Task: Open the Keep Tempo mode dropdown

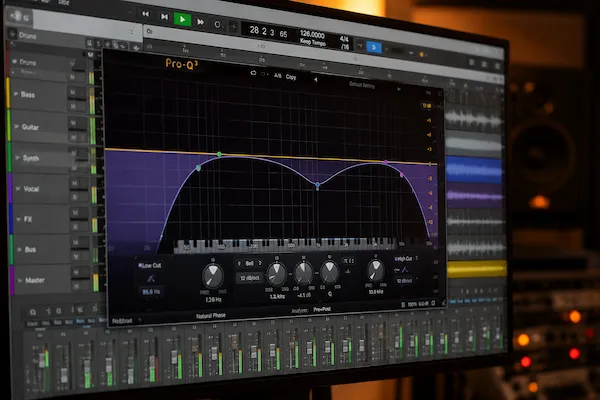Action: click(312, 42)
